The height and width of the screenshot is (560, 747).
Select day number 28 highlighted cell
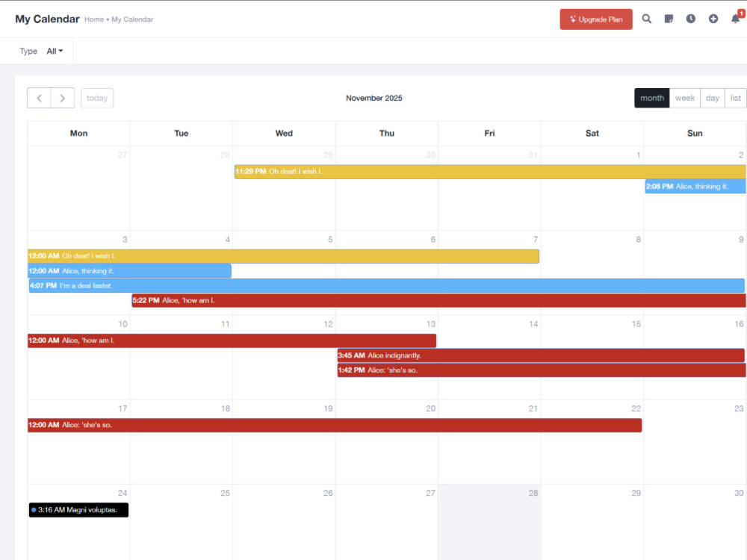point(533,493)
